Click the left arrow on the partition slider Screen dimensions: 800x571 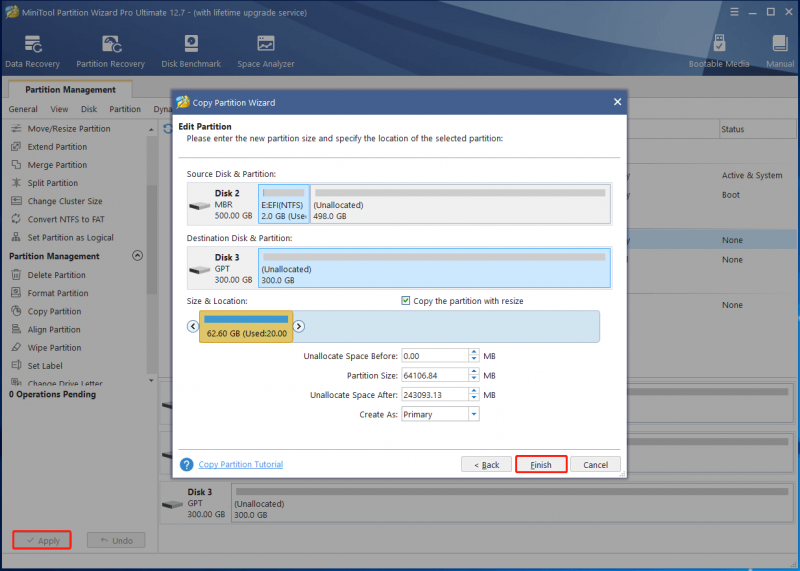[193, 326]
